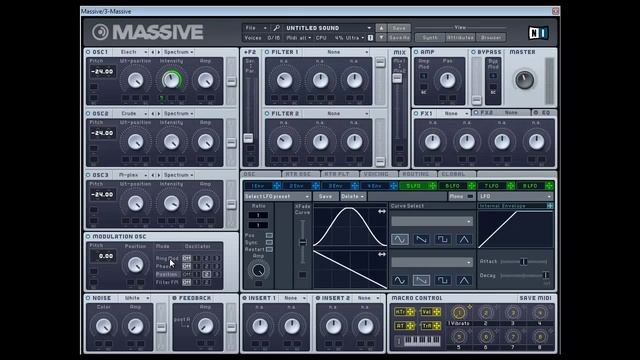Click the TrR macro source handle
This screenshot has width=640, height=360.
pyautogui.click(x=437, y=325)
